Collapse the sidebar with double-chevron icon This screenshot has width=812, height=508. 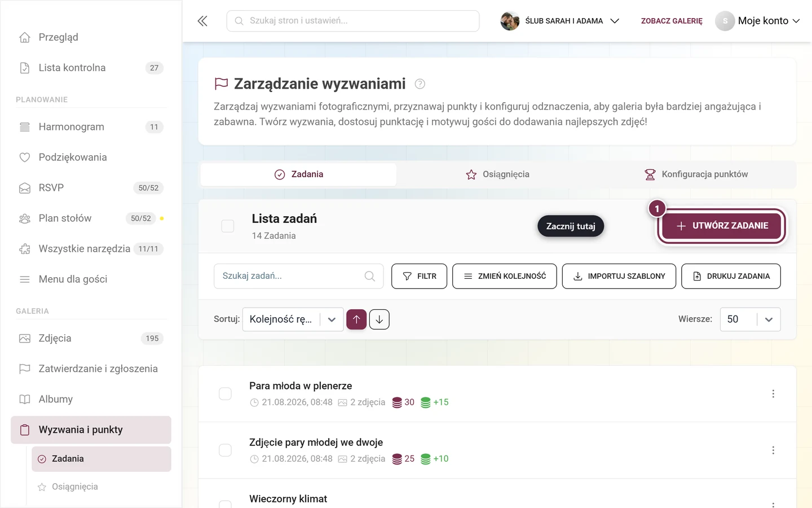[202, 21]
